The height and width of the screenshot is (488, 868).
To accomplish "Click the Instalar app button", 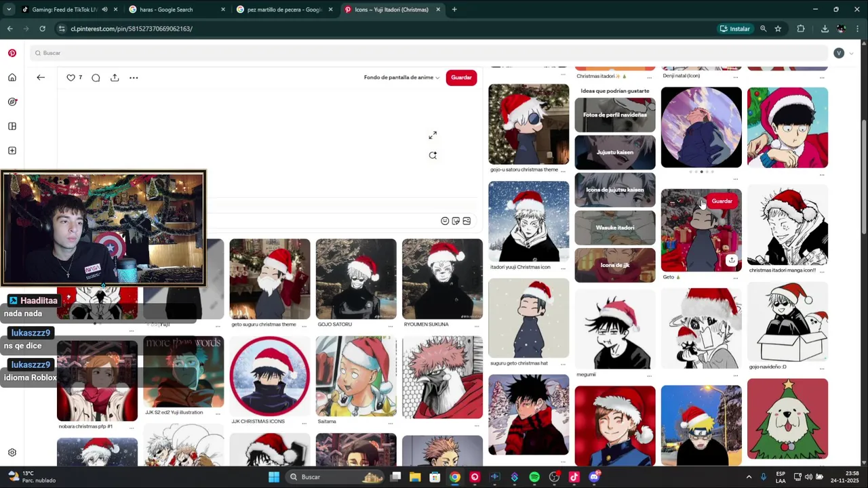I will point(735,28).
